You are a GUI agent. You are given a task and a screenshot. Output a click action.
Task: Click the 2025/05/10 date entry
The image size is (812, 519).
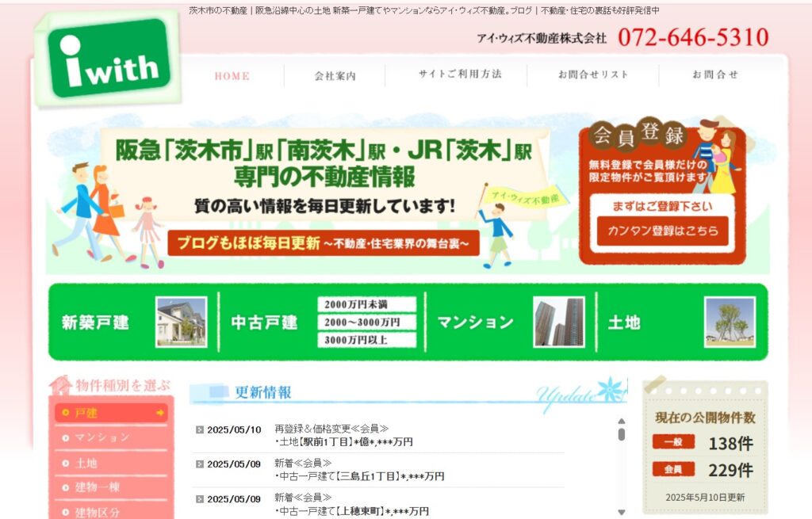pyautogui.click(x=234, y=430)
